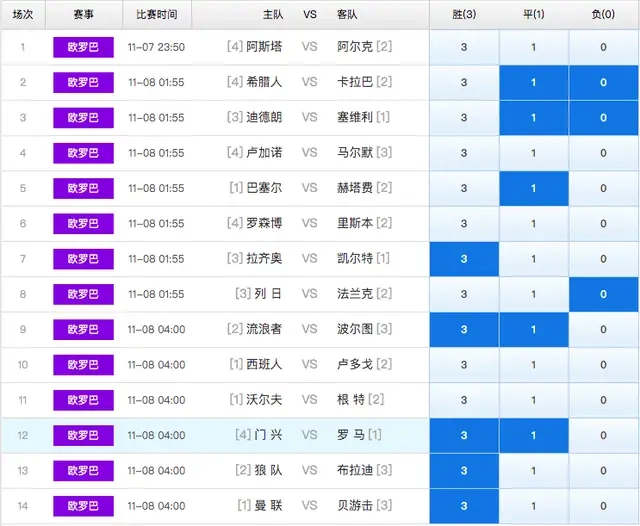Open away team 凯尔特 in row 7
The image size is (640, 526).
355,259
